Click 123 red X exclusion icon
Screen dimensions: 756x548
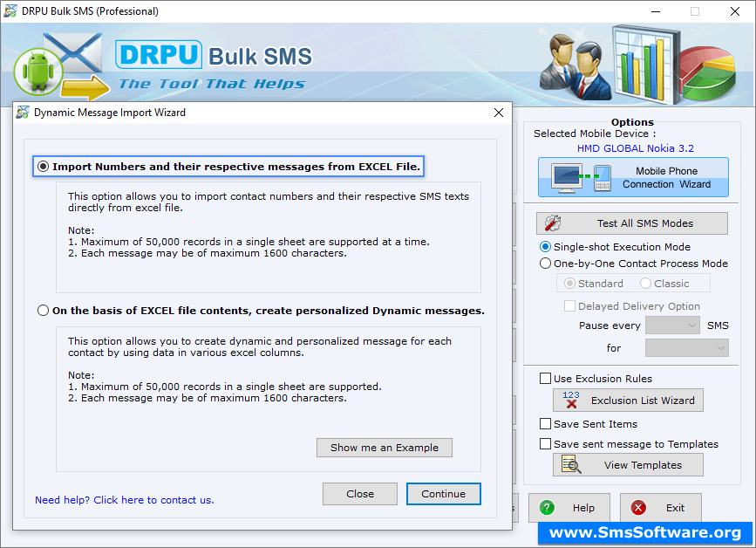(x=571, y=400)
